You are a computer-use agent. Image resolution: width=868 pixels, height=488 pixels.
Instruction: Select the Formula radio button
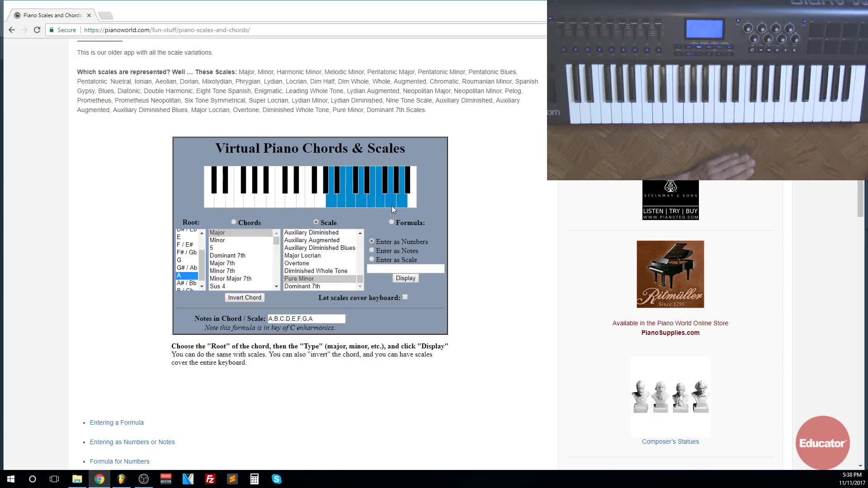click(392, 222)
